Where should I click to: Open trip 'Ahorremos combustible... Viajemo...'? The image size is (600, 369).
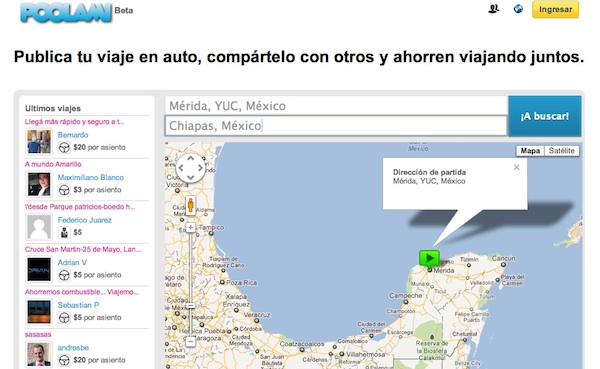(x=82, y=292)
